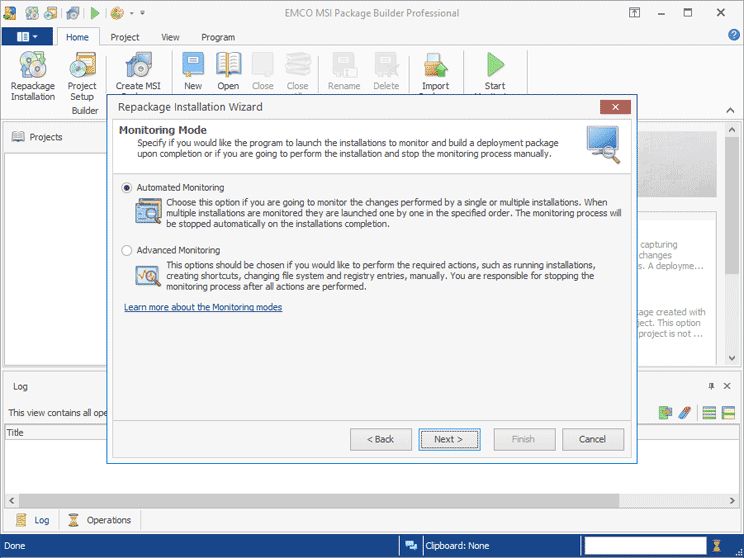Click the Back button in wizard
744x558 pixels.
(x=381, y=439)
